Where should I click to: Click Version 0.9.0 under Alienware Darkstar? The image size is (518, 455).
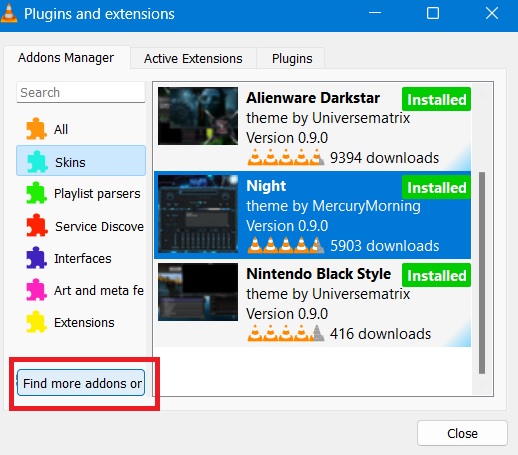coord(287,138)
